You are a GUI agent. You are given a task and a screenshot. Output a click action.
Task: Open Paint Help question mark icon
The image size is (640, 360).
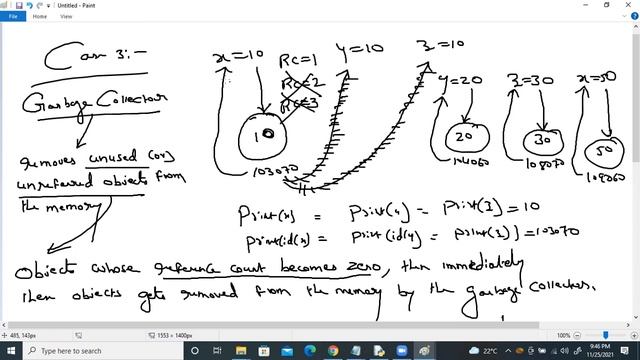[x=635, y=16]
